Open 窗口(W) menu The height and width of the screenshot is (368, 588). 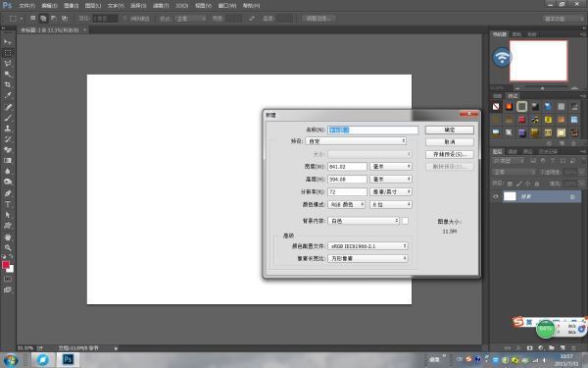tap(227, 6)
